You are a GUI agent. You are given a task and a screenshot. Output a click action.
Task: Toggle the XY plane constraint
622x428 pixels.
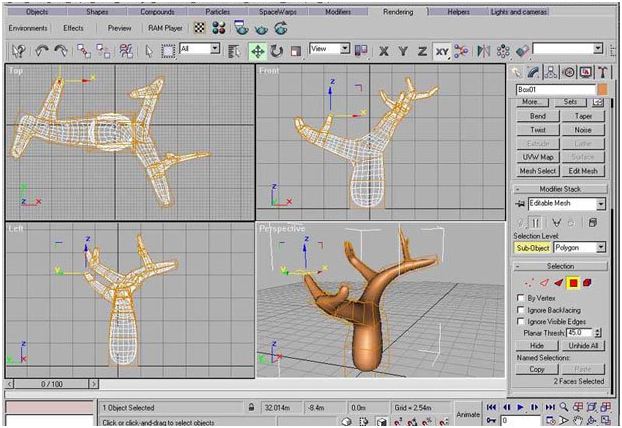point(442,51)
